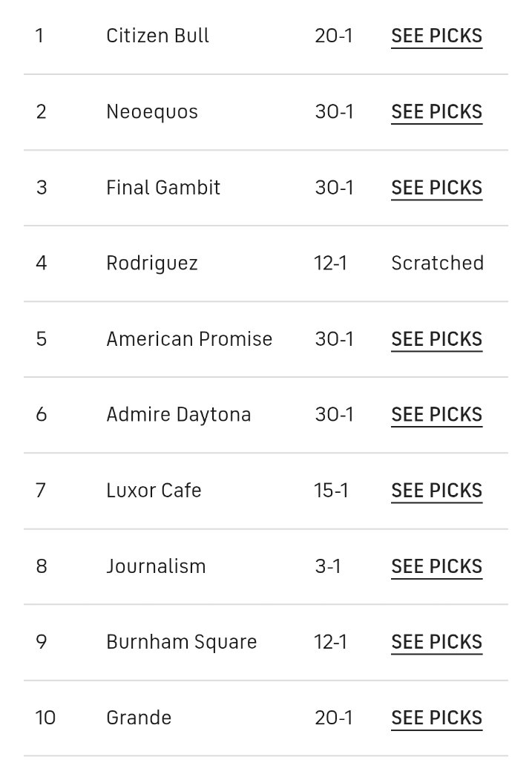Click the Neoequos horse name
Image resolution: width=532 pixels, height=760 pixels.
(152, 111)
